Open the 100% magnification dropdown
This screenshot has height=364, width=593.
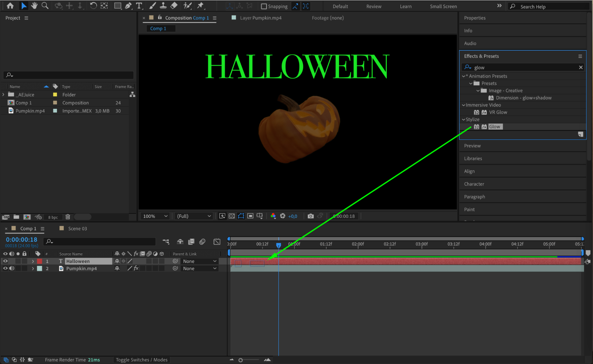click(x=155, y=216)
